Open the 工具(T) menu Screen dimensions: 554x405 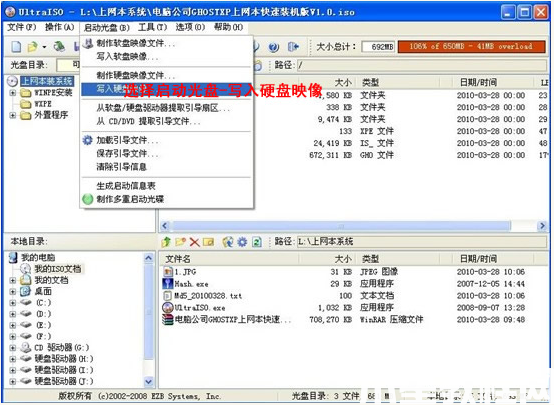coord(152,27)
